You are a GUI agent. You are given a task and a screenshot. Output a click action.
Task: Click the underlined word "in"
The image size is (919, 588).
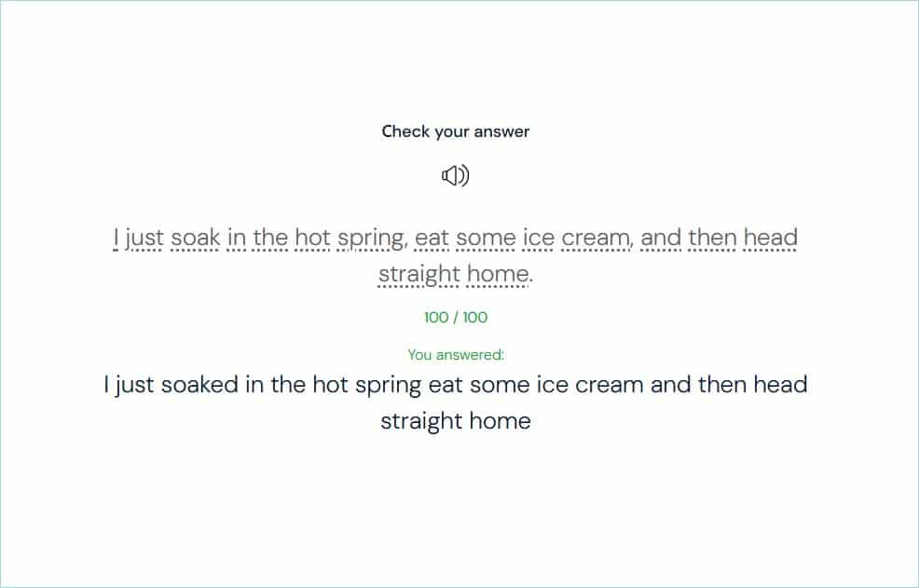[x=237, y=239]
